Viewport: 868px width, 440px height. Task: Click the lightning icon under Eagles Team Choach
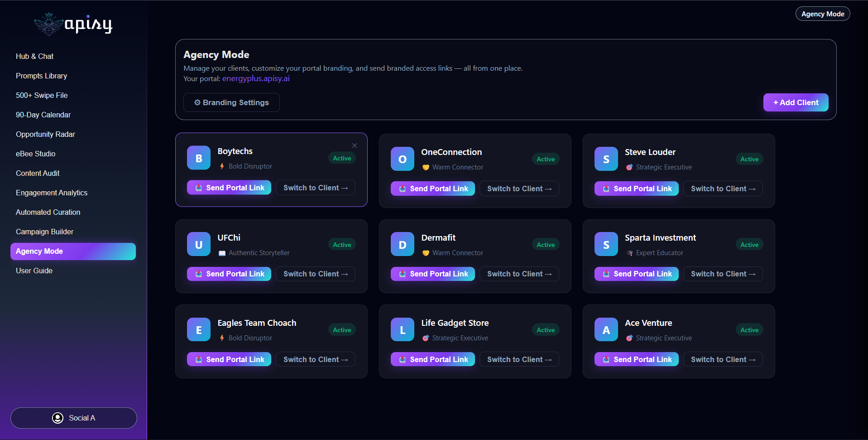222,338
